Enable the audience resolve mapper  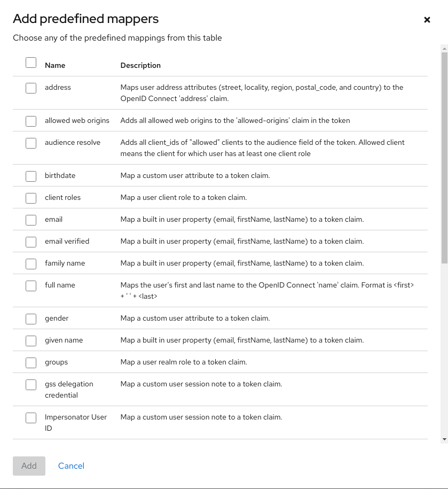[x=30, y=143]
